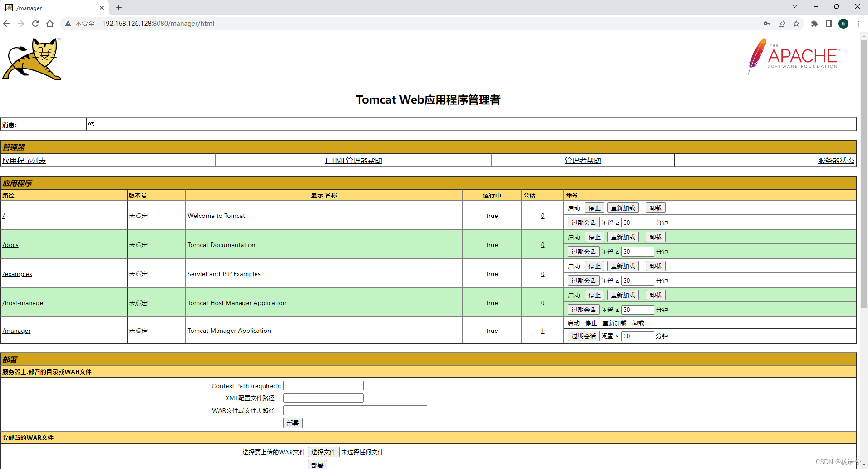The width and height of the screenshot is (868, 469).
Task: Click 部署 button under WAR path field
Action: (x=293, y=423)
